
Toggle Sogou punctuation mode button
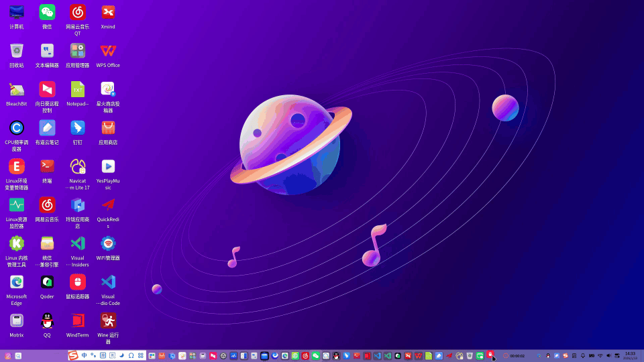[93, 355]
